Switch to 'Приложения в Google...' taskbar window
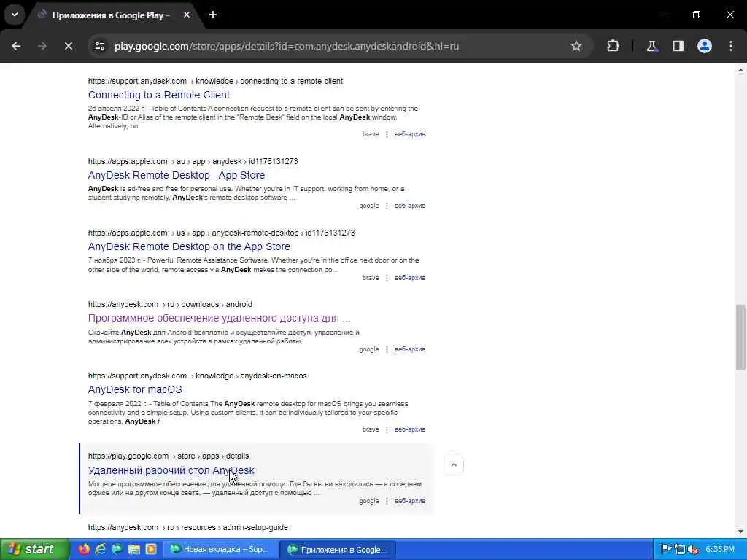747x560 pixels. pyautogui.click(x=338, y=549)
